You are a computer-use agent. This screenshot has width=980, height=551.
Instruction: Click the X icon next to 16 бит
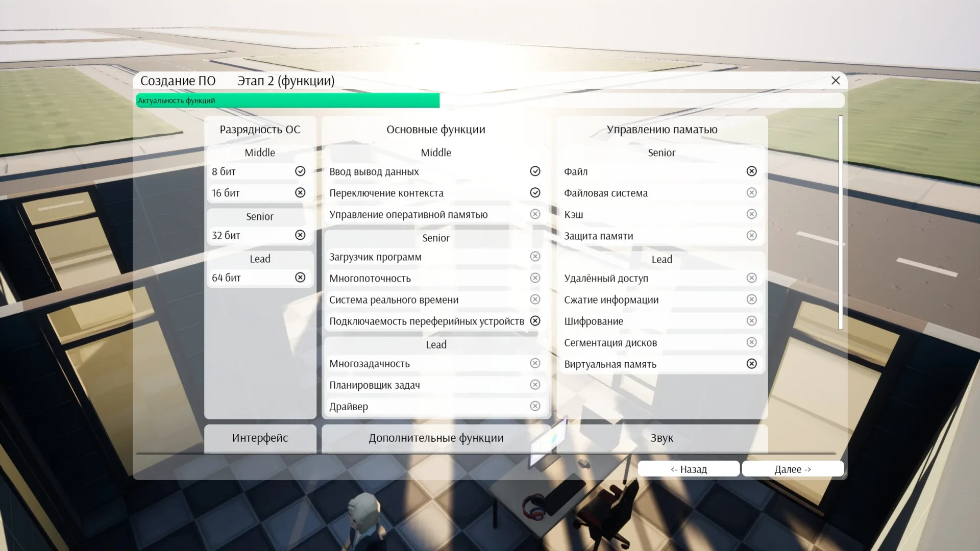pyautogui.click(x=300, y=193)
